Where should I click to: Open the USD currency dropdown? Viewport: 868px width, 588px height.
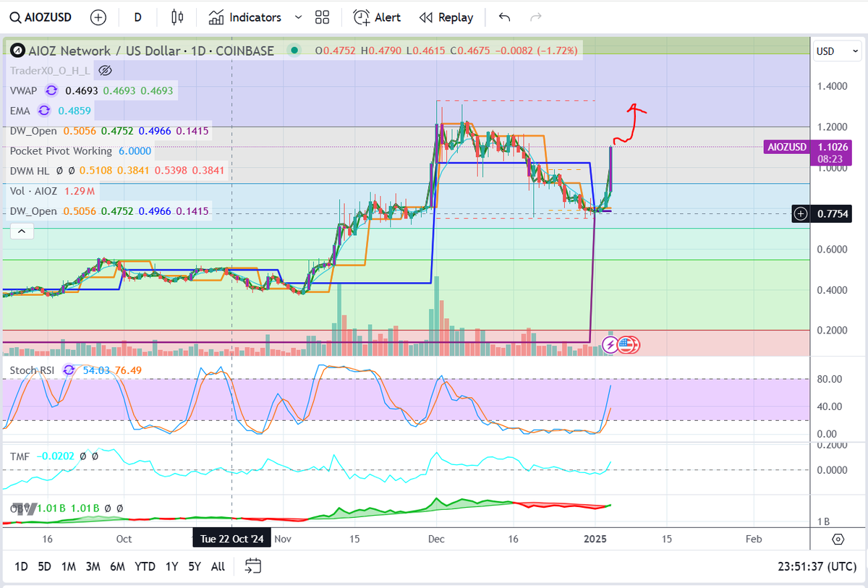pyautogui.click(x=836, y=51)
